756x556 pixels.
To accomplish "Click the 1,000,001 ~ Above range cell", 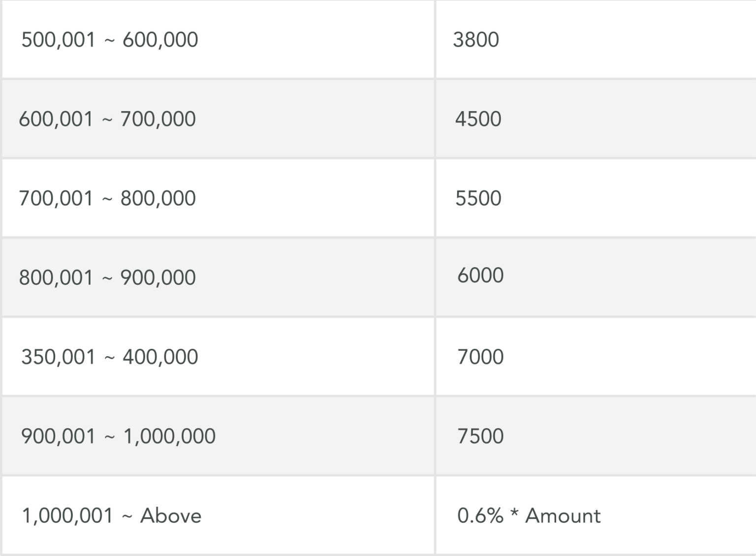I will pyautogui.click(x=112, y=516).
